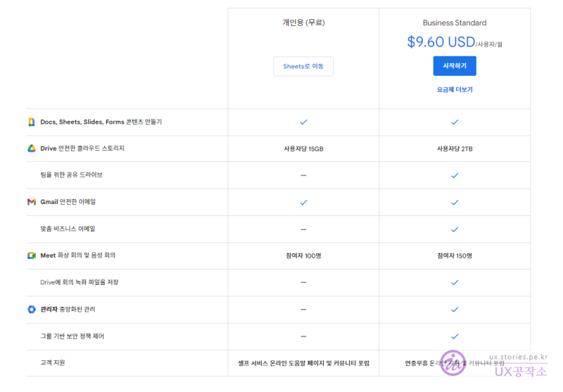Click the 관리자 중앙화된 관리 label
563x392 pixels.
pyautogui.click(x=68, y=309)
